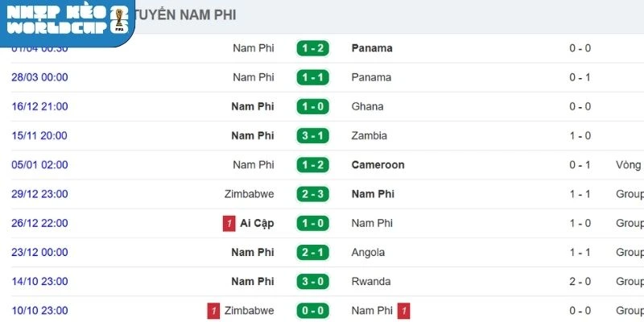This screenshot has width=644, height=322.
Task: Click the 2 - 1 Angola score badge
Action: point(311,252)
